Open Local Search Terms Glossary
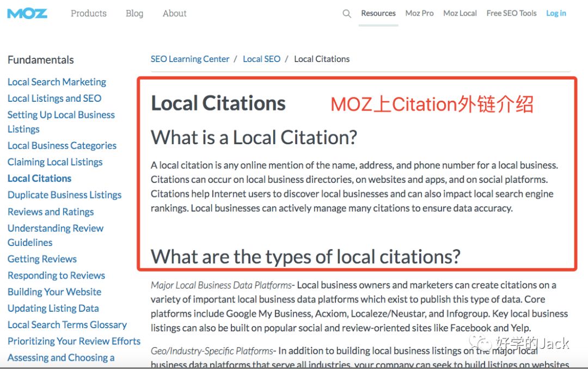 (x=67, y=324)
